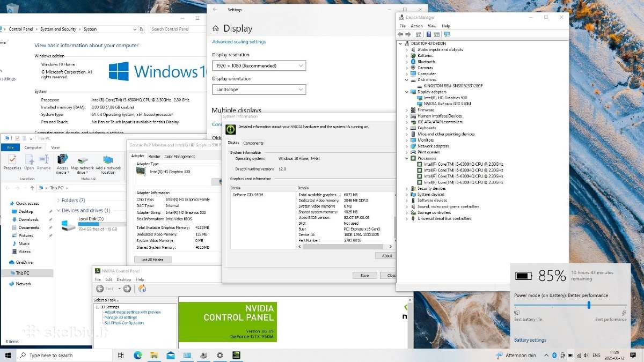Click the Access media icon in ribbon

tap(63, 159)
